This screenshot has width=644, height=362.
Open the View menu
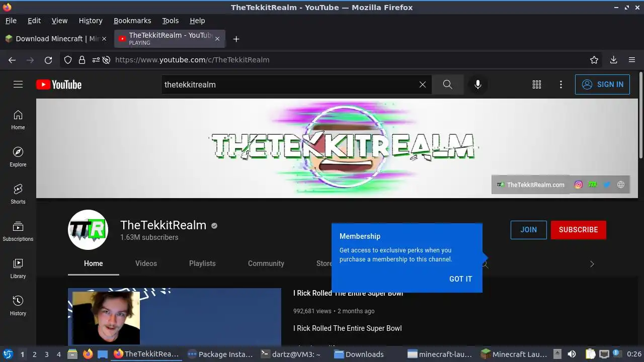[x=59, y=21]
